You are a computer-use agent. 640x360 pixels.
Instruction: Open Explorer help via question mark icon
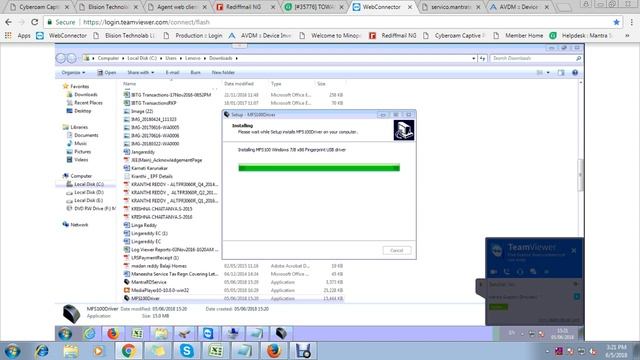[575, 73]
